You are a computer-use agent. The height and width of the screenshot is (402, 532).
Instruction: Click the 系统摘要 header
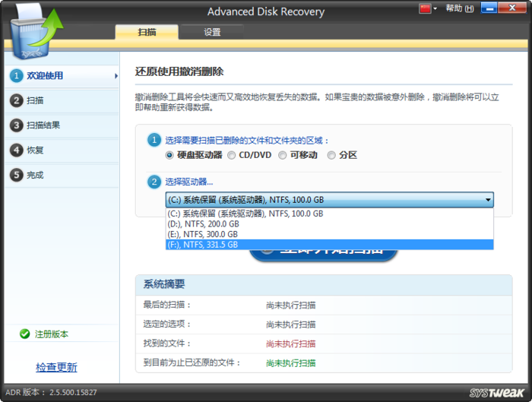pos(164,284)
